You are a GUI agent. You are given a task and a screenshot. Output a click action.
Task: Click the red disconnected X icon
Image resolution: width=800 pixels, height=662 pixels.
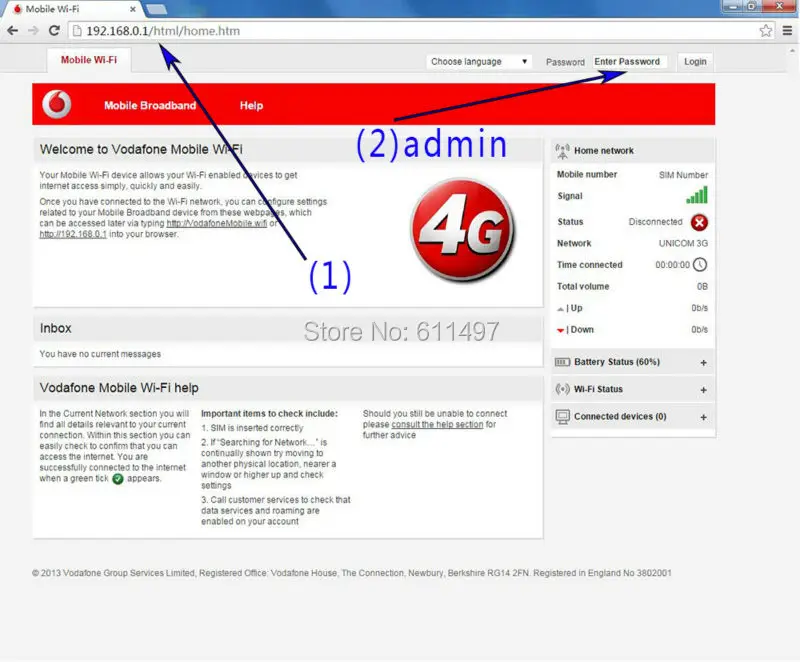(699, 222)
